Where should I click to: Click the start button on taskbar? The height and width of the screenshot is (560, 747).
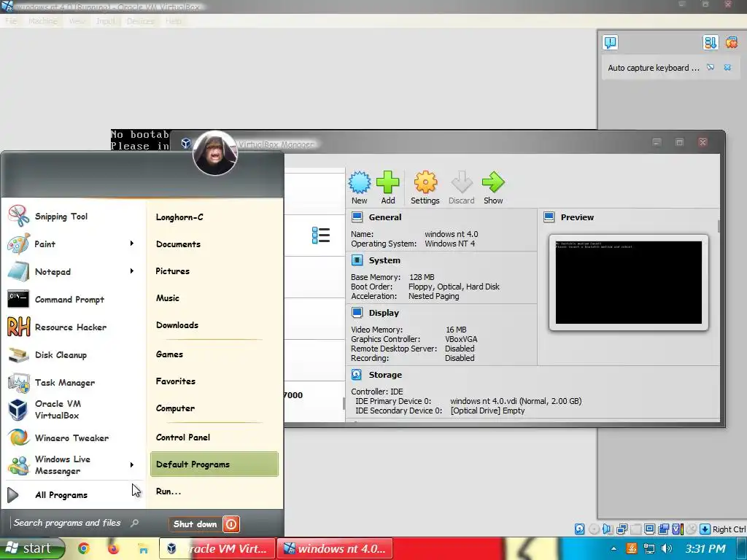(x=31, y=548)
